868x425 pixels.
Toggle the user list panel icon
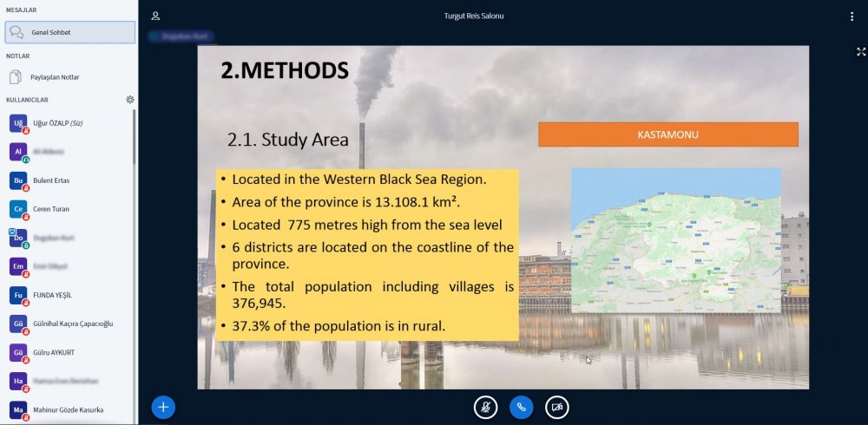tap(155, 16)
